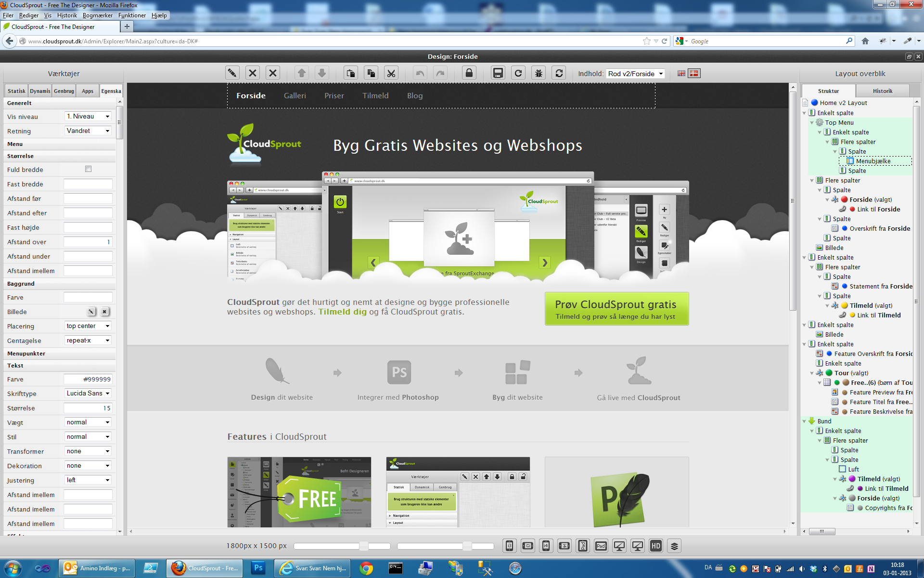Image resolution: width=924 pixels, height=578 pixels.
Task: Click the Tilmeld dig link in text
Action: coord(342,312)
